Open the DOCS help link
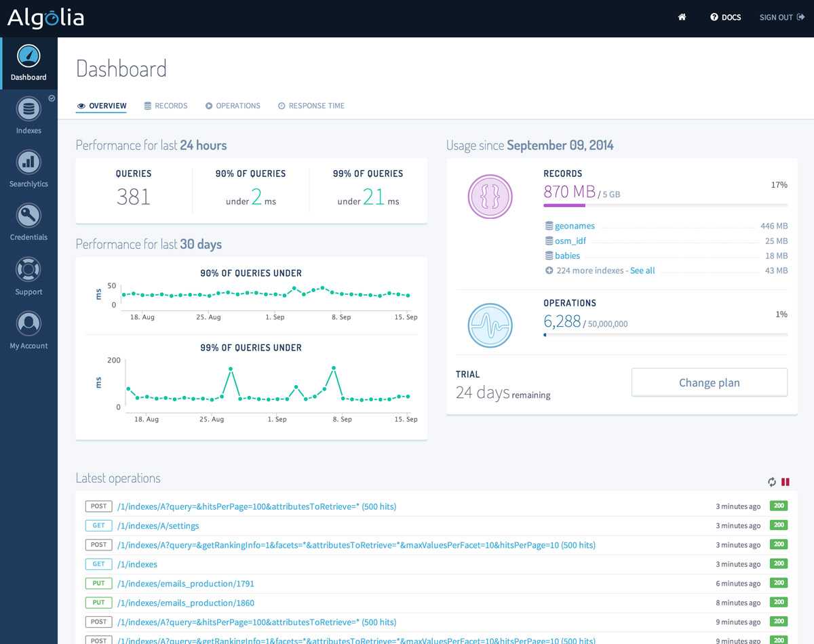The height and width of the screenshot is (644, 814). click(725, 18)
